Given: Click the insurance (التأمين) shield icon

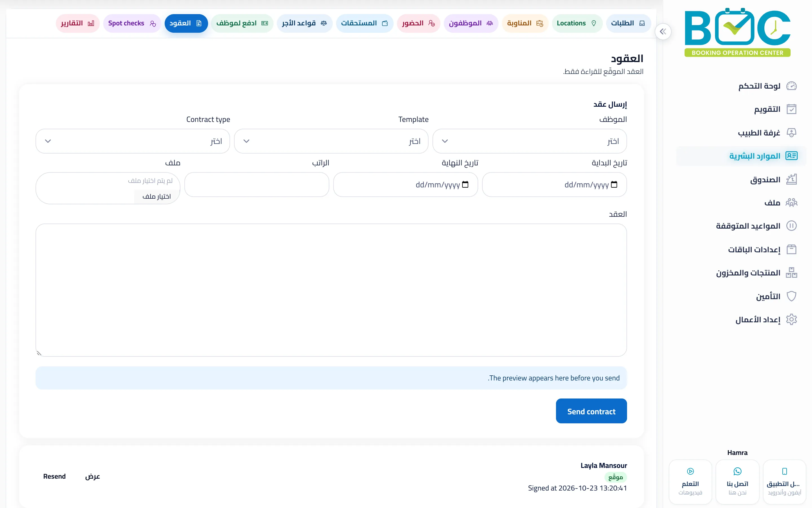Looking at the screenshot, I should point(791,296).
